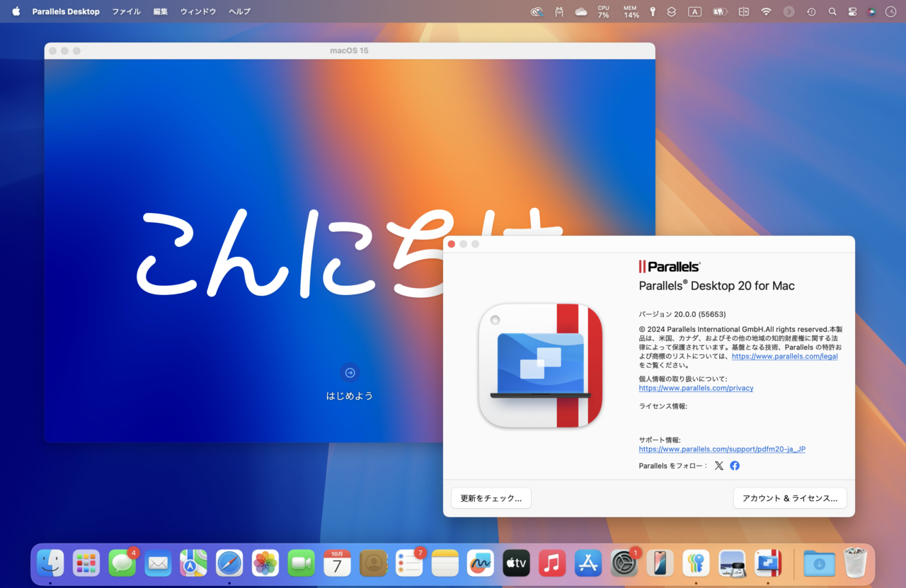
Task: Open the Freeform app icon
Action: tap(481, 563)
